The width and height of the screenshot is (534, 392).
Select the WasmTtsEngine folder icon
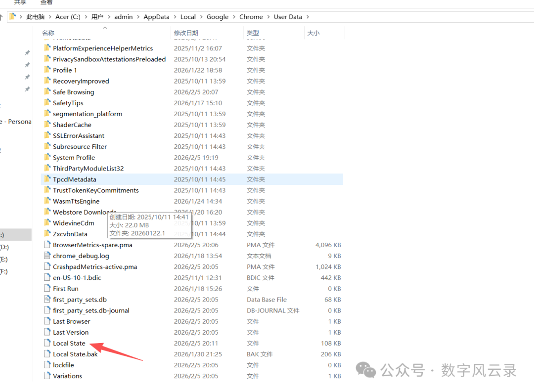tap(47, 201)
